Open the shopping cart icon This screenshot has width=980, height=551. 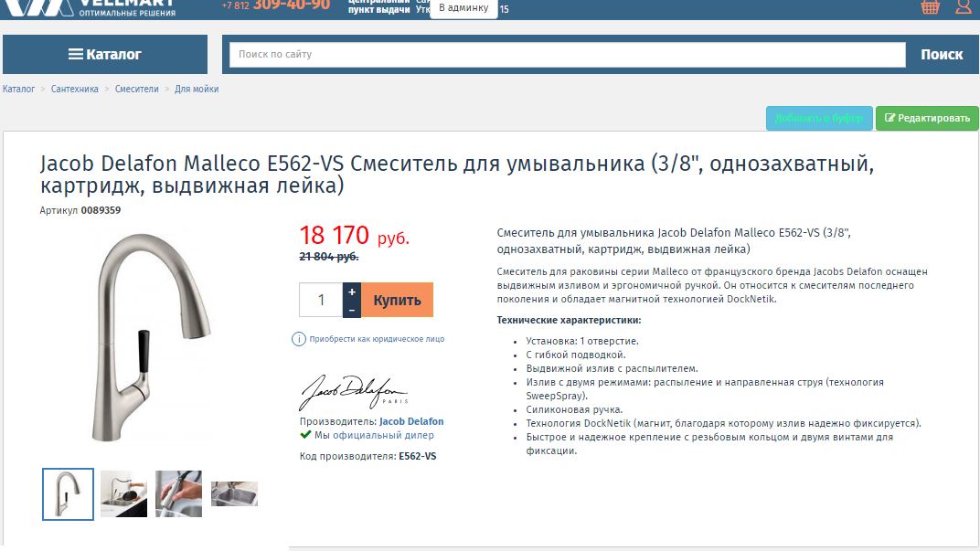pos(930,7)
